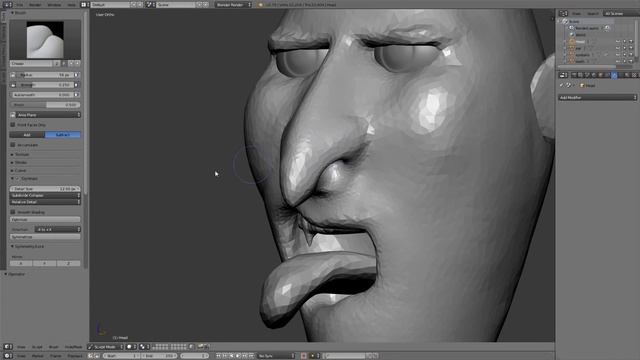The height and width of the screenshot is (360, 640).
Task: Enable Front Faces Only checkbox
Action: (13, 125)
